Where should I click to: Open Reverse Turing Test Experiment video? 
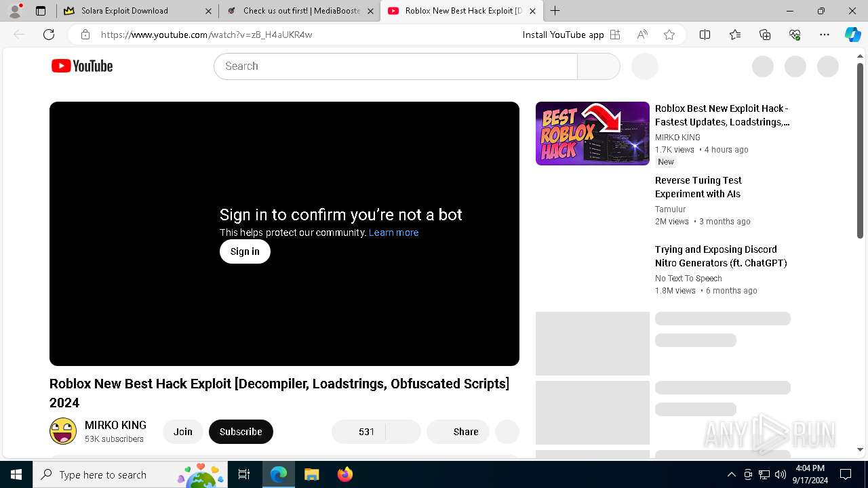pyautogui.click(x=698, y=187)
